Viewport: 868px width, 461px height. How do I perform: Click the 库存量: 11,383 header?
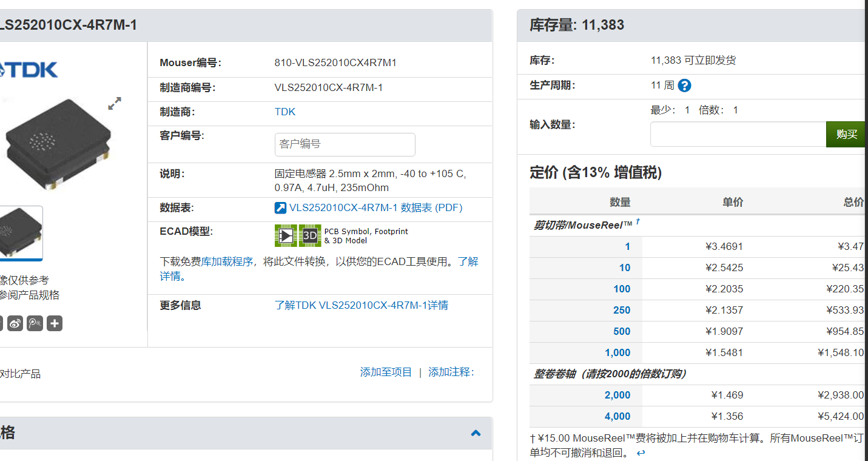(x=577, y=25)
